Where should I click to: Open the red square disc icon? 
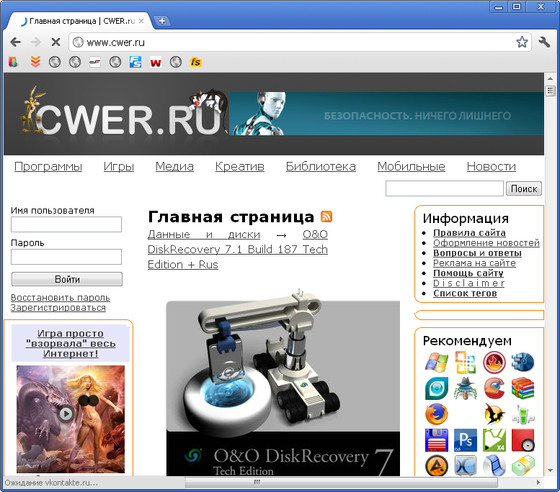522,440
